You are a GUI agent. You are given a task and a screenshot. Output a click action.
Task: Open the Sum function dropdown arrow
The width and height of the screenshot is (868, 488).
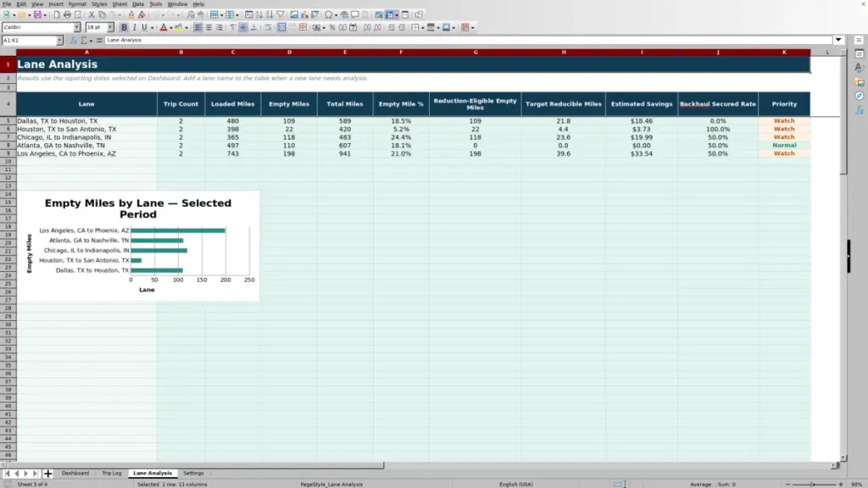[91, 41]
